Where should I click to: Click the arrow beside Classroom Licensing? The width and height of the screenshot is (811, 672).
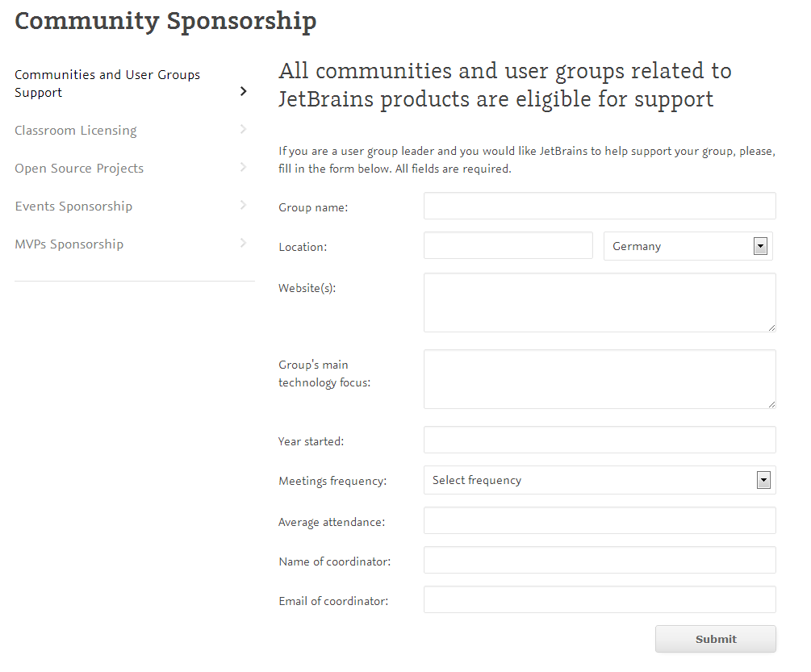click(243, 129)
